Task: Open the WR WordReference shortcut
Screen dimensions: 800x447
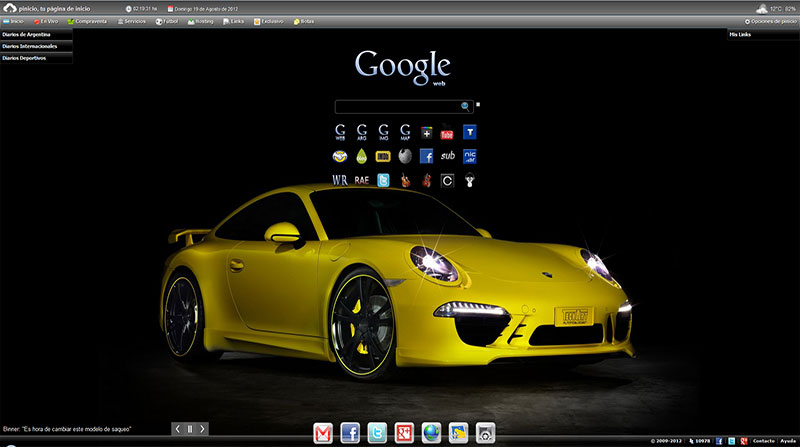Action: (x=339, y=180)
